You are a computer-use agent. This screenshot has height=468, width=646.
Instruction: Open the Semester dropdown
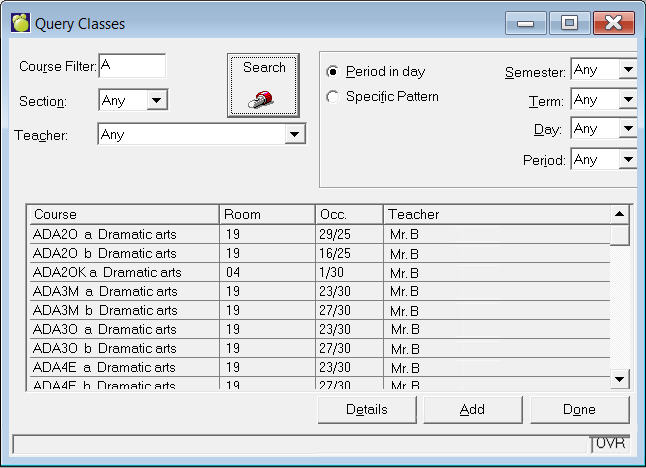(x=627, y=70)
